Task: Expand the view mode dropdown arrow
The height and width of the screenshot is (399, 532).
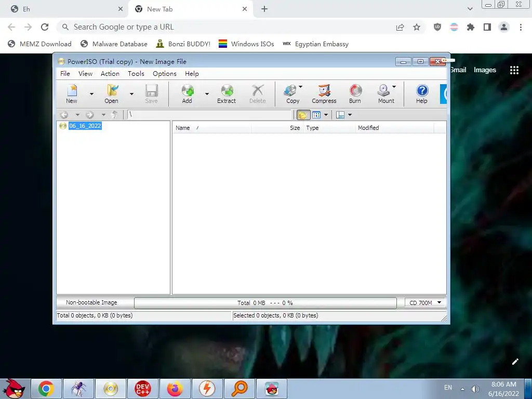Action: 326,115
